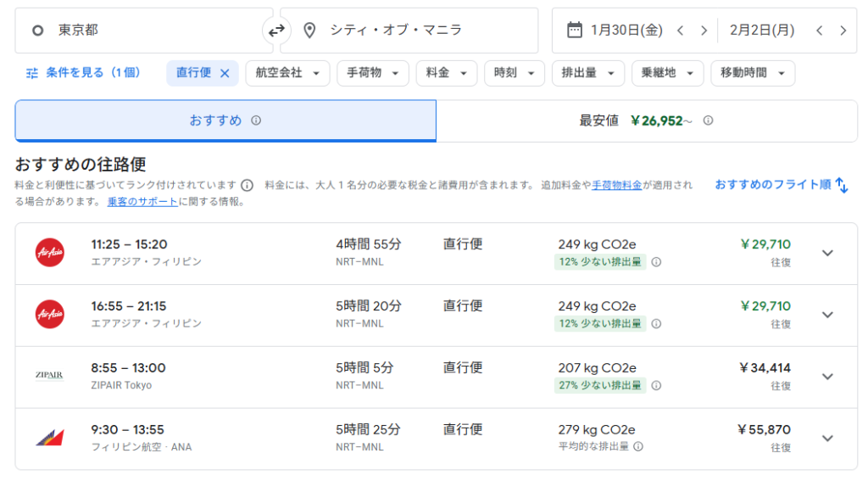Screen dimensions: 868x481
Task: Expand the Philippine Airlines ANA flight details
Action: point(827,439)
